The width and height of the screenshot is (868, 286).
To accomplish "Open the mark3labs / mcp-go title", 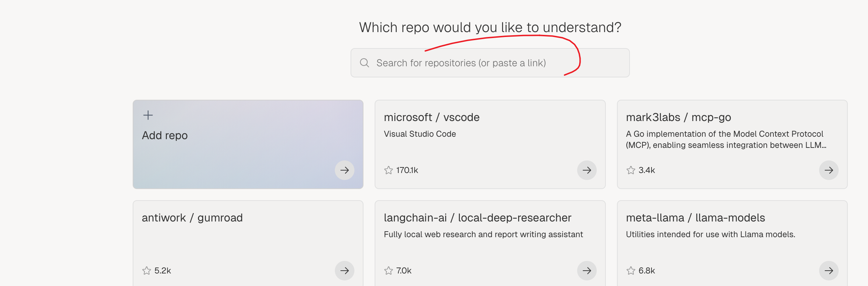I will pyautogui.click(x=678, y=118).
